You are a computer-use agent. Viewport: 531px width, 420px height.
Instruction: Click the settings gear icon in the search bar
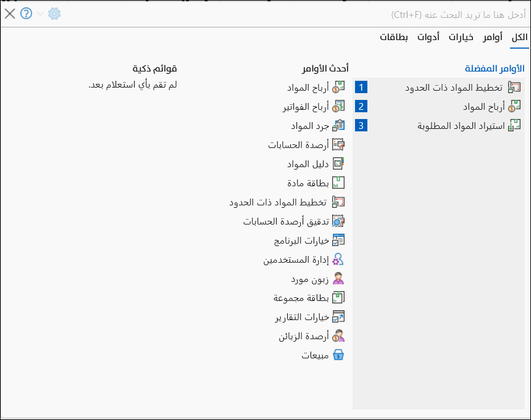coord(54,14)
